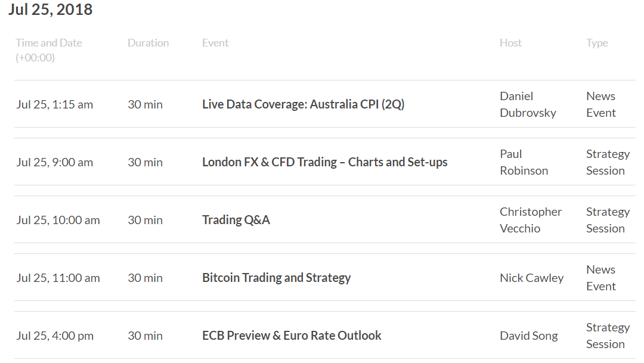Click News Event type for Bitcoin row
Screen dimensions: 644x363
[x=600, y=278]
